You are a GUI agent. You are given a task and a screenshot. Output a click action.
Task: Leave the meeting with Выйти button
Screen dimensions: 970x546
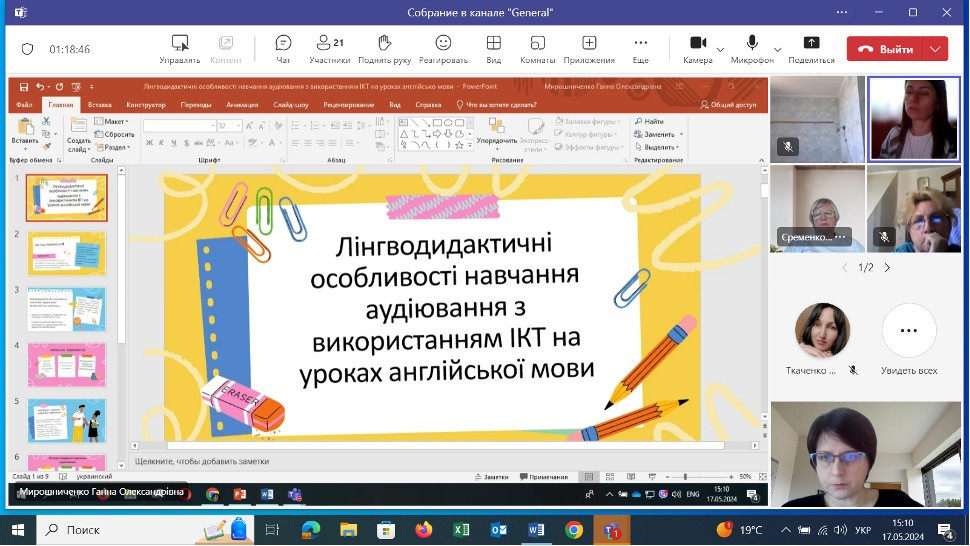pyautogui.click(x=886, y=49)
